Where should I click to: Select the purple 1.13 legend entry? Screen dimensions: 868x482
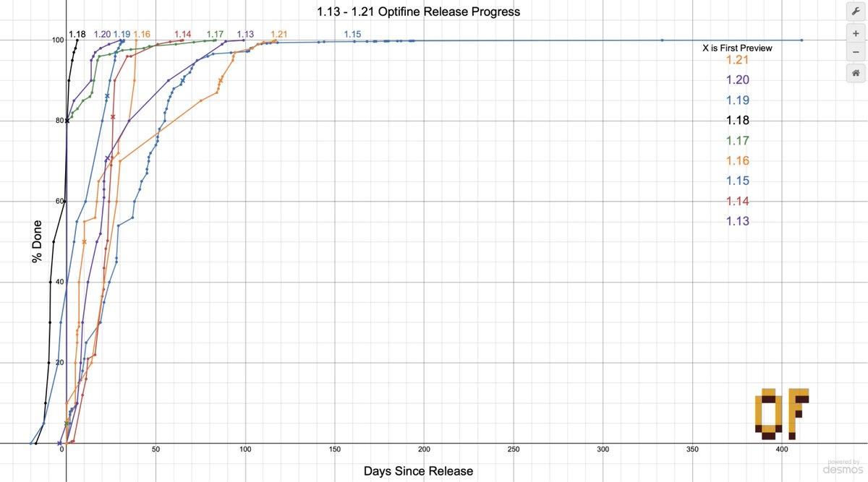(738, 221)
